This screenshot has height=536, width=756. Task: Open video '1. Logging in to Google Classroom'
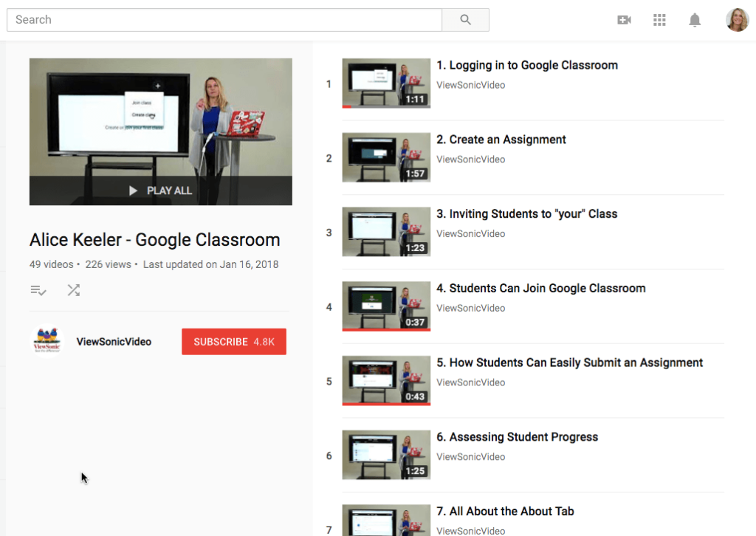point(527,65)
